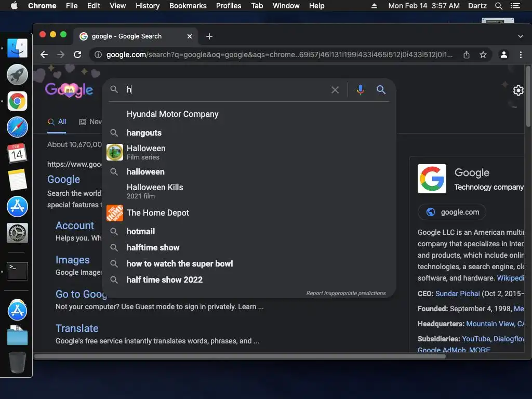Select the All results tab
The image size is (532, 399).
tap(57, 122)
